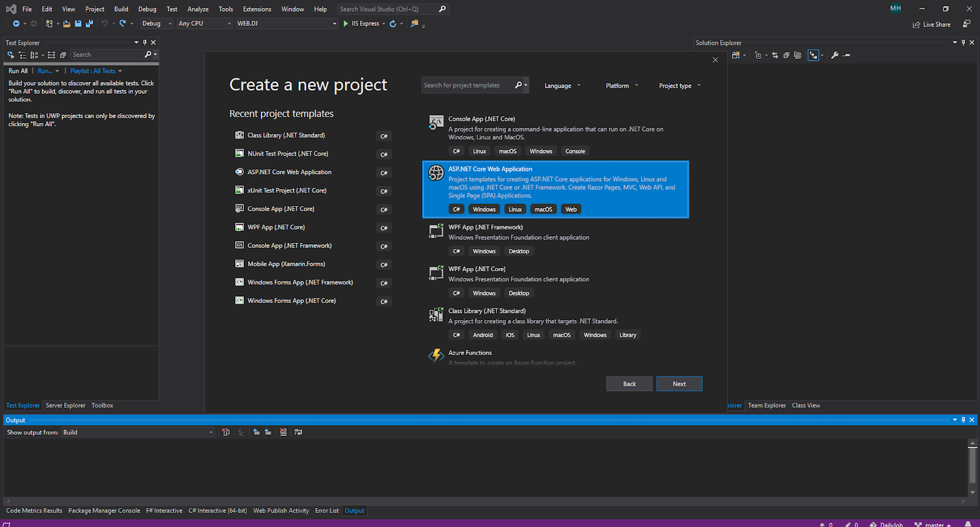The width and height of the screenshot is (980, 527).
Task: Close the Create a new project dialog
Action: pyautogui.click(x=715, y=59)
